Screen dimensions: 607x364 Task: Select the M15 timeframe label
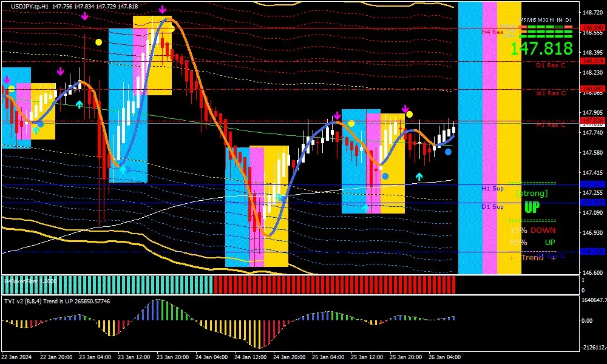click(532, 20)
